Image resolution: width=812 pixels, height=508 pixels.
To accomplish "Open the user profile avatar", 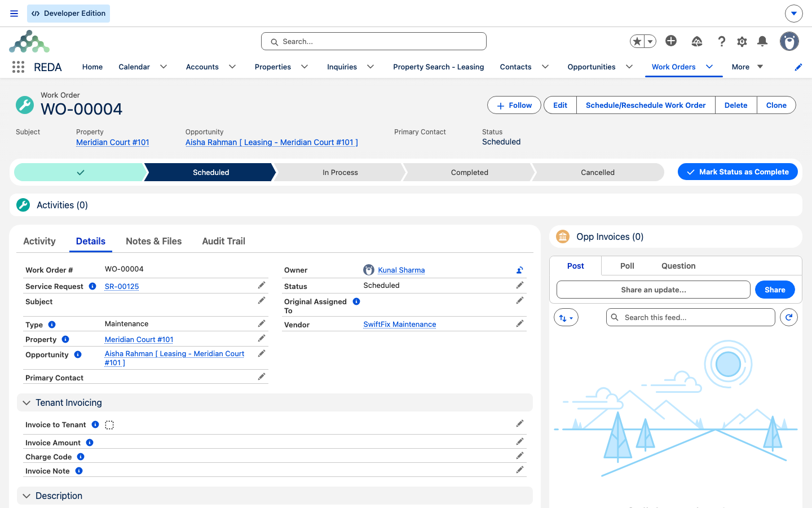I will pyautogui.click(x=789, y=41).
